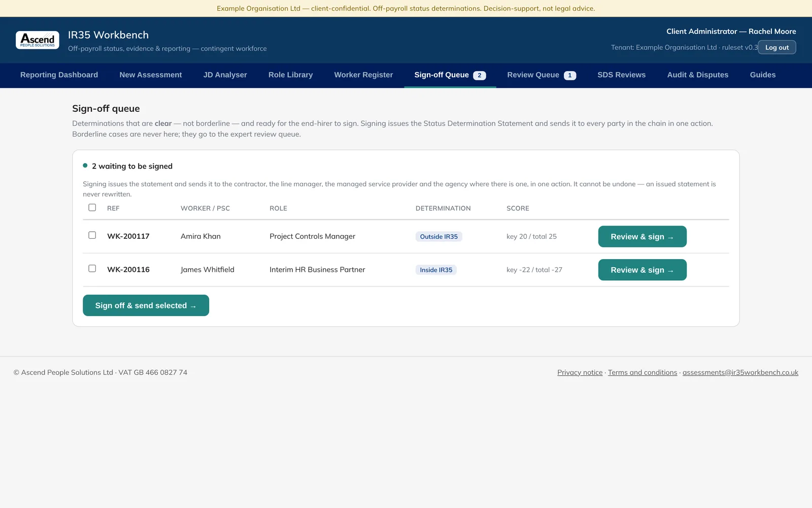812x508 pixels.
Task: Go to New Assessment tab
Action: pos(151,75)
